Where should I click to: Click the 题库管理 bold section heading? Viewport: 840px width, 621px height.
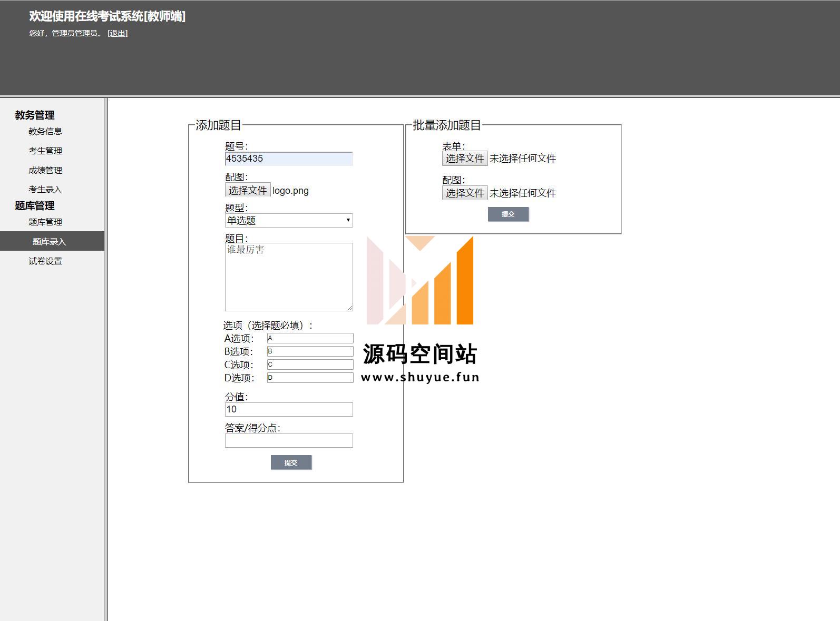(x=35, y=206)
